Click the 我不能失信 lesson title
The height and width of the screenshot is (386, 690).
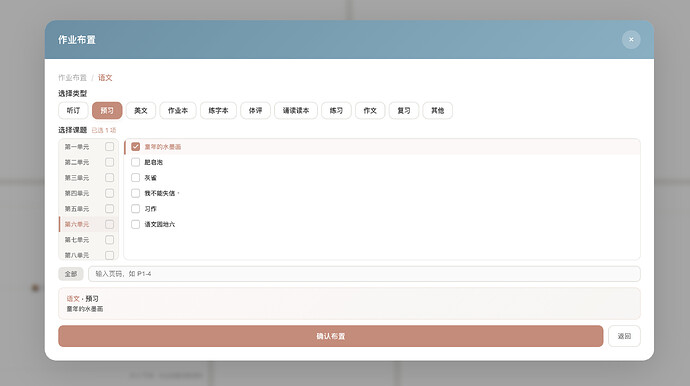160,193
